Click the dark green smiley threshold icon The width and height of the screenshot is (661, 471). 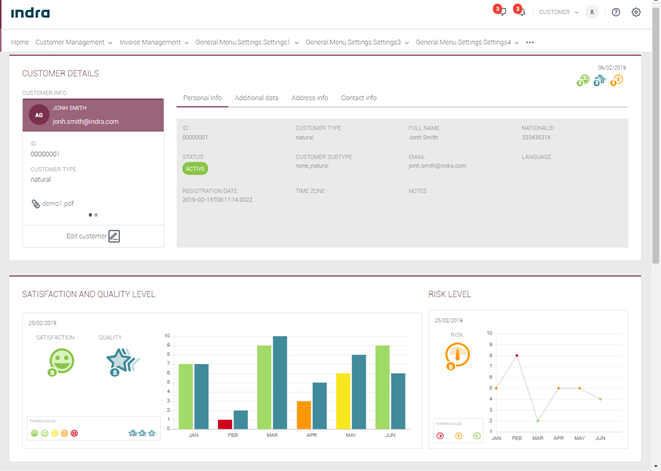click(x=35, y=433)
